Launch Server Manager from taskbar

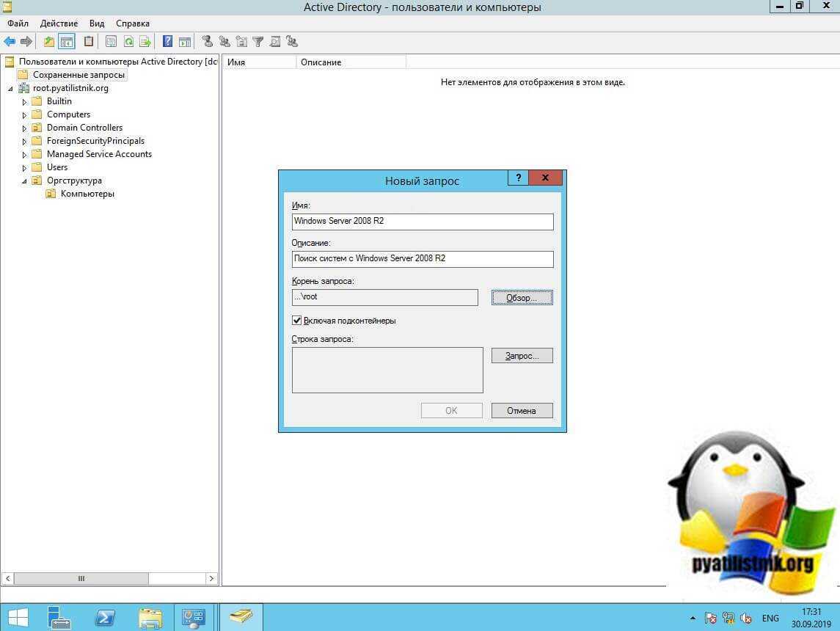point(59,618)
